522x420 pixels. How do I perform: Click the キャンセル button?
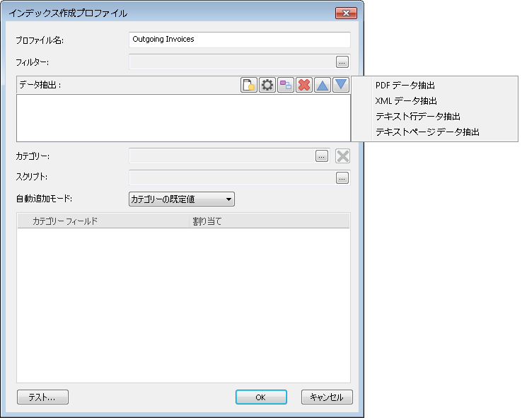pyautogui.click(x=327, y=397)
